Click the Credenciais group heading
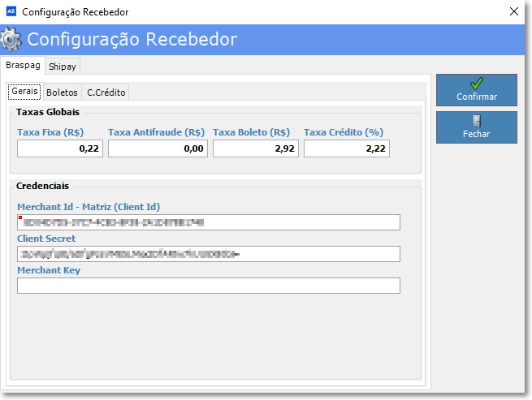532x400 pixels. pos(42,187)
